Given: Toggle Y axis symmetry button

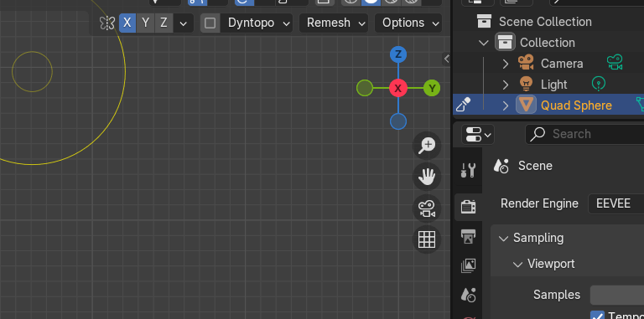Looking at the screenshot, I should (145, 23).
